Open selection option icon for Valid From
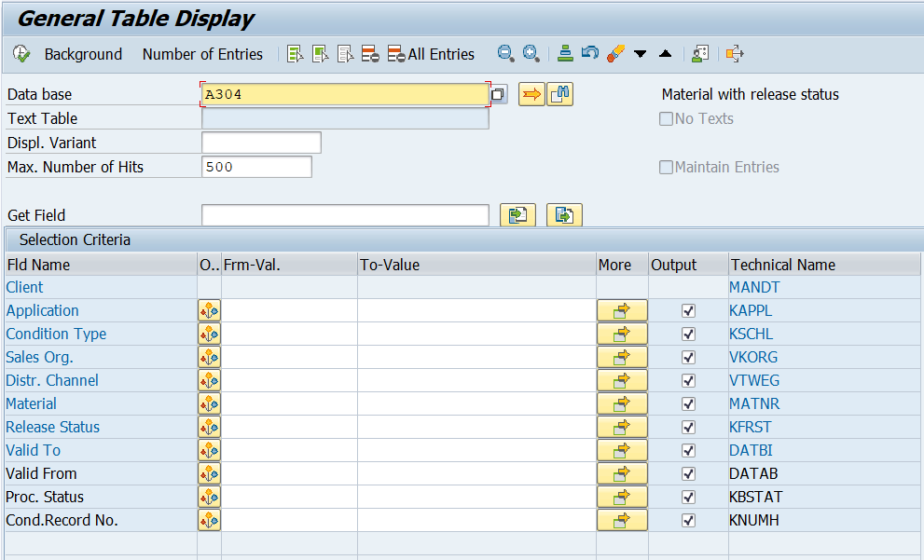The width and height of the screenshot is (924, 560). (209, 473)
